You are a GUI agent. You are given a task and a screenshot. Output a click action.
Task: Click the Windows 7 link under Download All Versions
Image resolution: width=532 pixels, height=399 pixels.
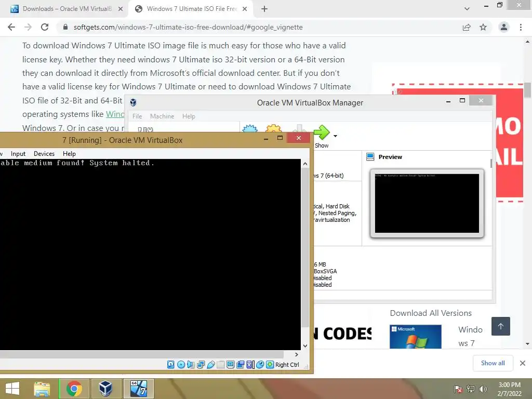coord(470,337)
